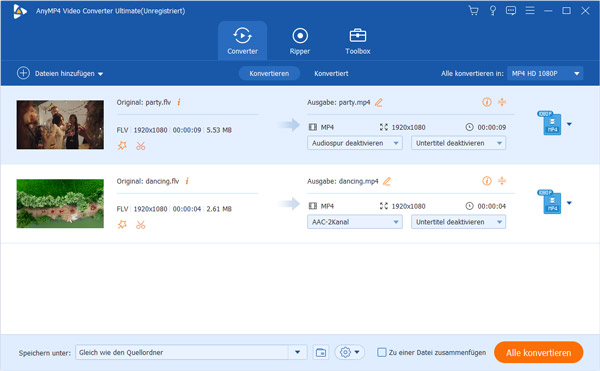
Task: Select the Konvertiert sub-tab
Action: coord(331,73)
